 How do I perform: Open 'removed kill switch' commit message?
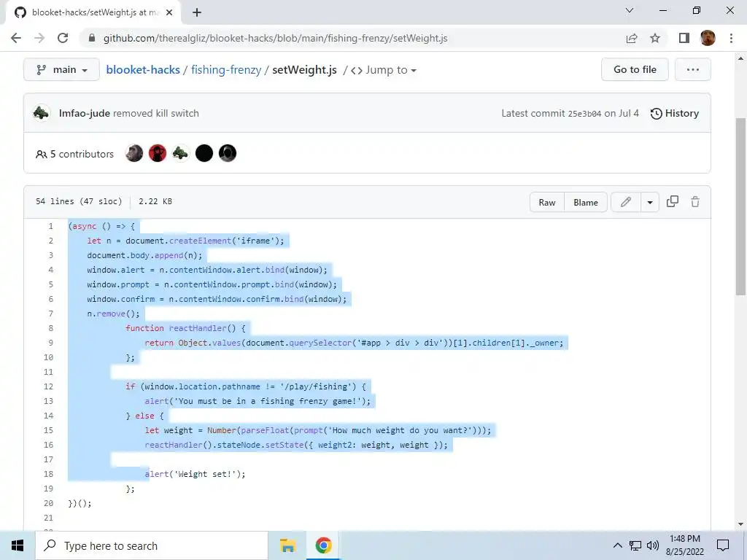point(156,113)
